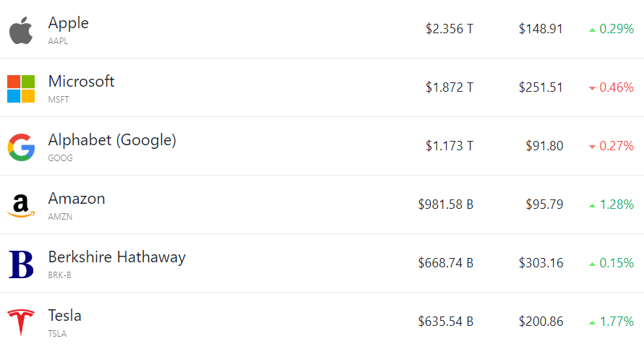Open the Amazon company name link
644x349 pixels.
click(77, 199)
